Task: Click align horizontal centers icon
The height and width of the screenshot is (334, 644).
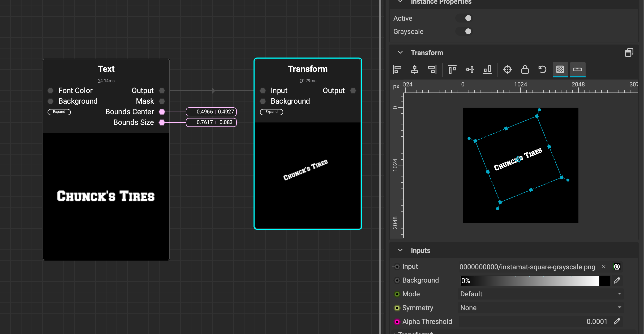Action: [414, 69]
